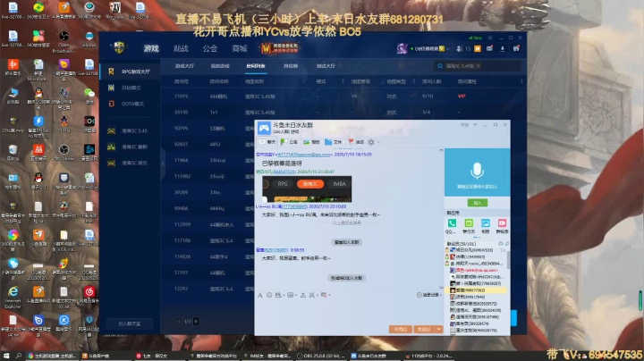This screenshot has width=644, height=361.
Task: Click the search magnifier icon
Action: click(440, 65)
